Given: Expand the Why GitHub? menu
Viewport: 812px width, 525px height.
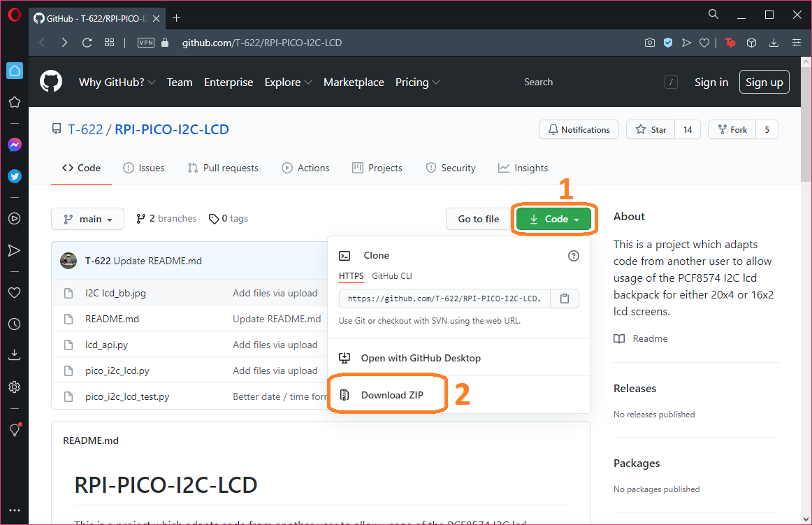Looking at the screenshot, I should pyautogui.click(x=117, y=82).
